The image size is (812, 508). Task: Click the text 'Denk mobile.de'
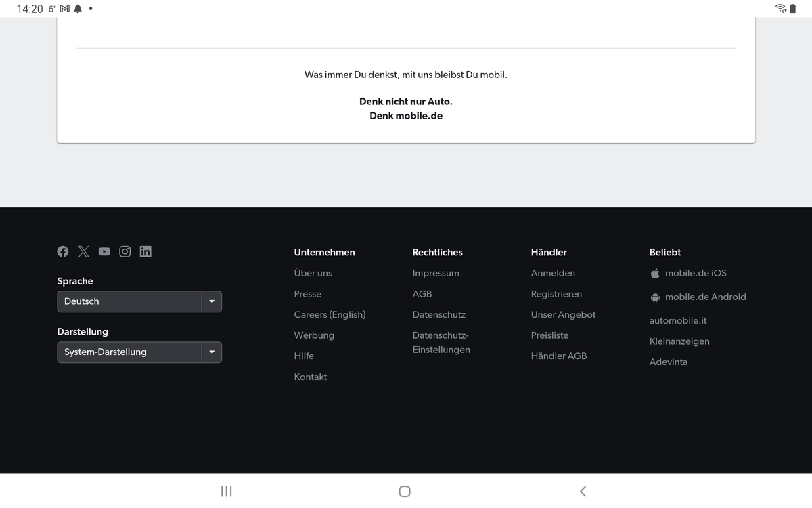coord(406,116)
